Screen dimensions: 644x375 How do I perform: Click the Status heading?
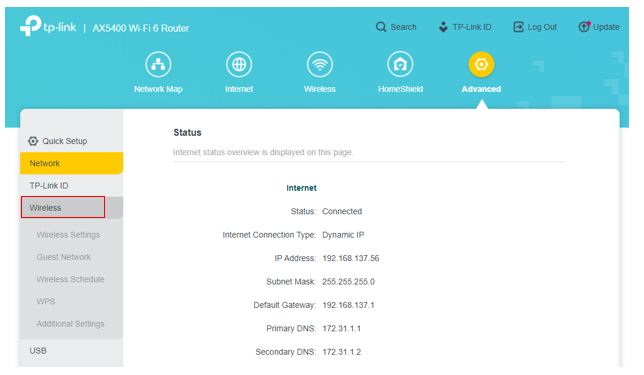point(187,133)
